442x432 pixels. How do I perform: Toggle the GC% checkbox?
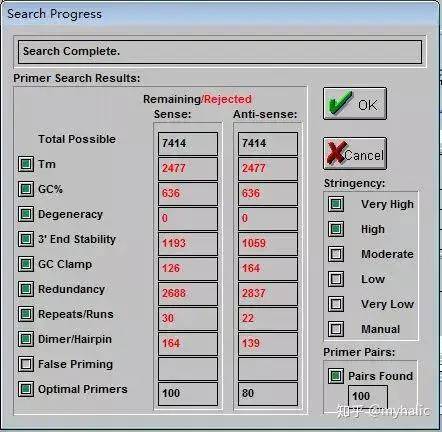26,189
